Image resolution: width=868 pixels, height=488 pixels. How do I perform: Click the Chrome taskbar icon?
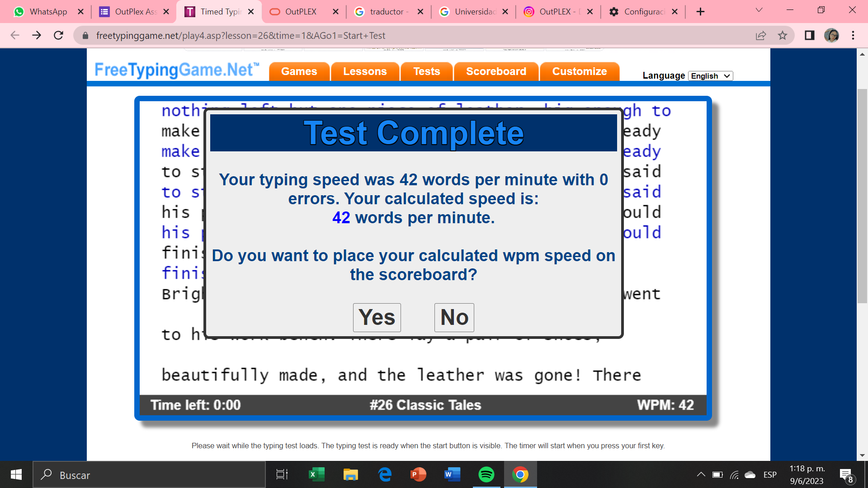520,474
